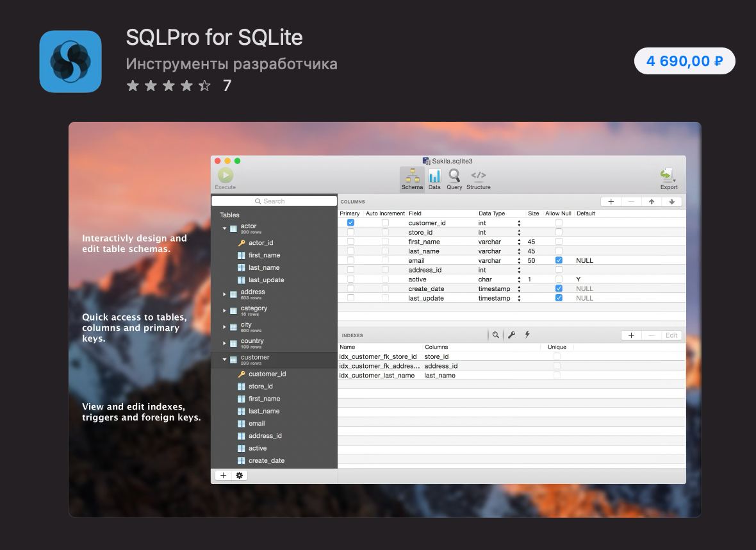
Task: Click the SQLPro for SQLite app icon
Action: tap(70, 62)
